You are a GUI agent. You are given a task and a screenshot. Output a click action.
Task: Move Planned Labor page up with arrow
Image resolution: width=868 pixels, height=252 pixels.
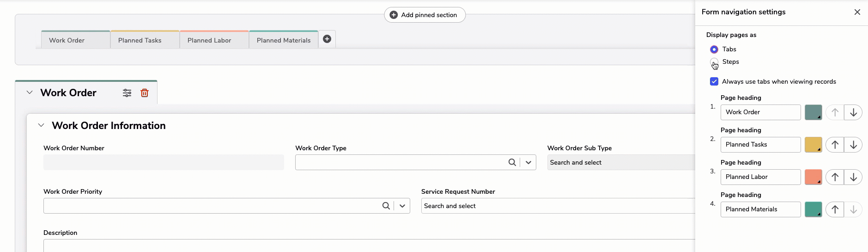point(835,177)
